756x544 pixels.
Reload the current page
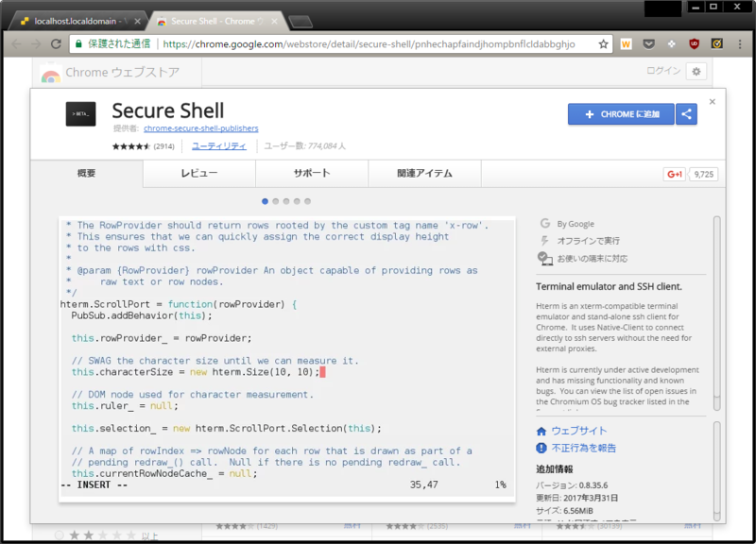(x=56, y=44)
